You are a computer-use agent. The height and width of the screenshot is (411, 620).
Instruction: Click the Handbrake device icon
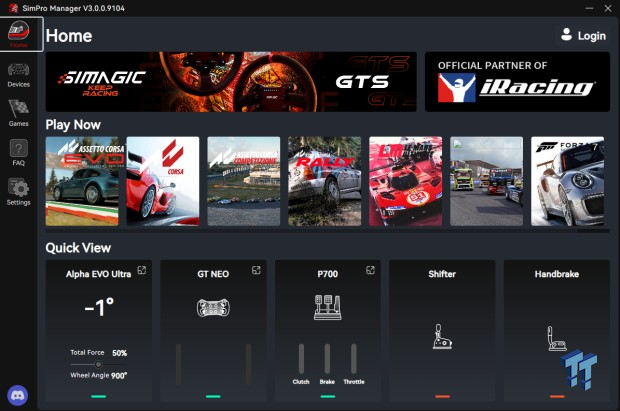[556, 339]
